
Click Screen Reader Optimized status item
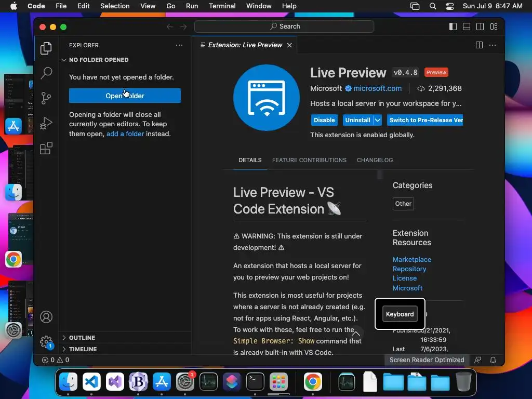pos(427,360)
